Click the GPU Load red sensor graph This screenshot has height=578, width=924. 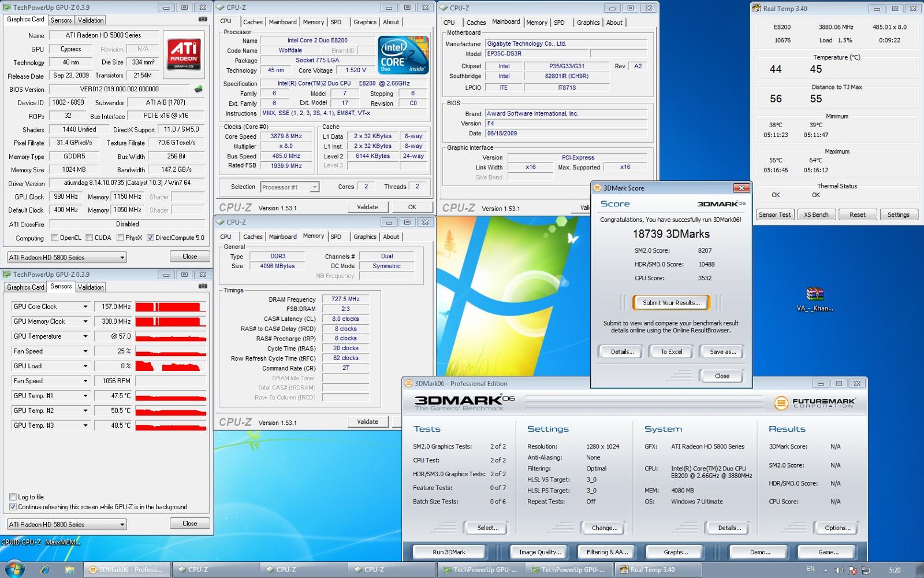pos(171,366)
